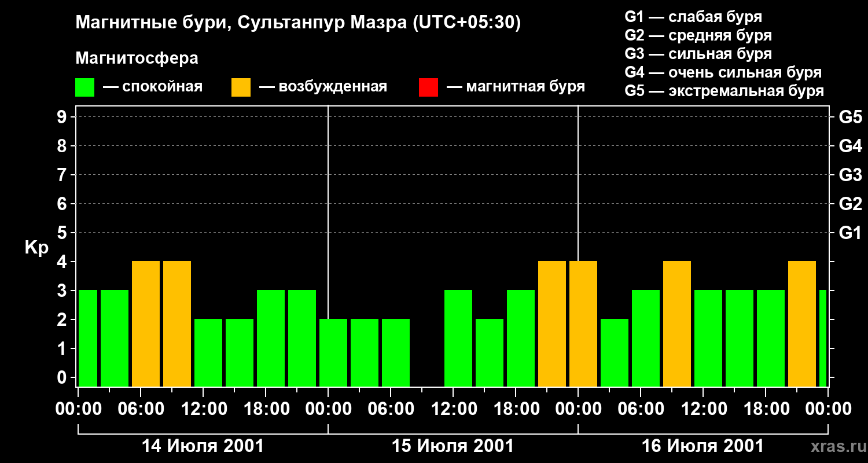
Task: Click the '— возбужденная' legend label
Action: tap(323, 87)
